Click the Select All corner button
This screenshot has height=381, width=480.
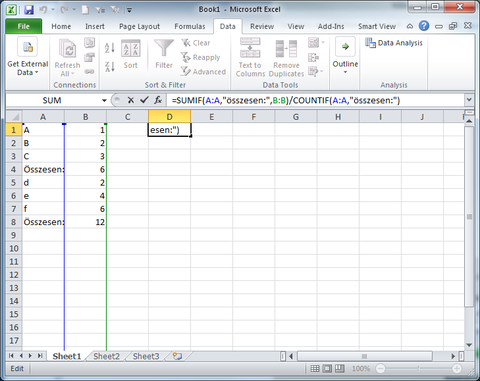(x=14, y=117)
